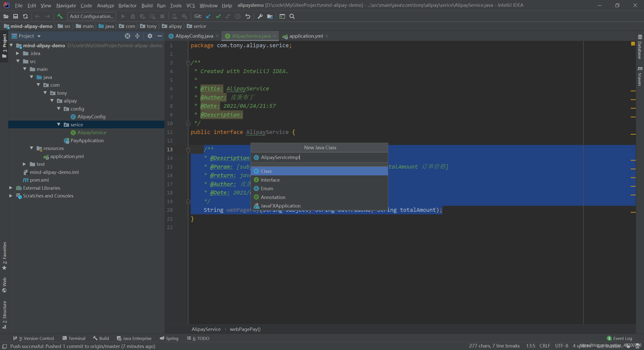This screenshot has width=644, height=350.
Task: Click the Run play icon
Action: pyautogui.click(x=123, y=16)
